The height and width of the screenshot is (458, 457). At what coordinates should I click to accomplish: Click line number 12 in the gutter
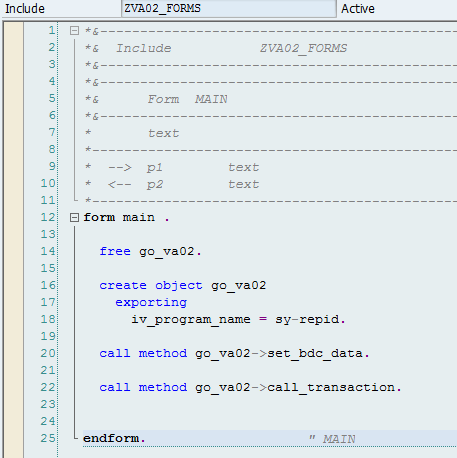pyautogui.click(x=48, y=217)
